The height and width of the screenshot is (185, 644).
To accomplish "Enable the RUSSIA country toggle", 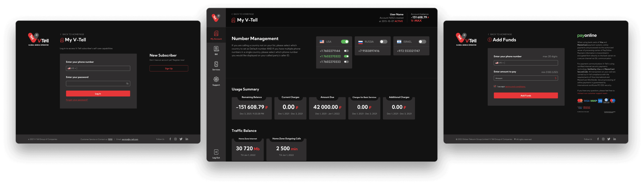I will click(x=383, y=42).
